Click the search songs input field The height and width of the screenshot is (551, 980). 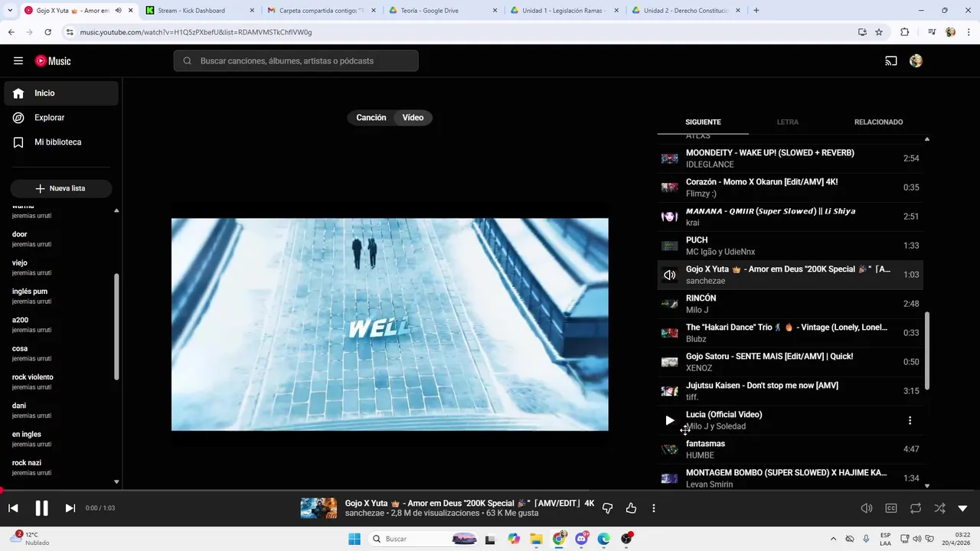[296, 61]
